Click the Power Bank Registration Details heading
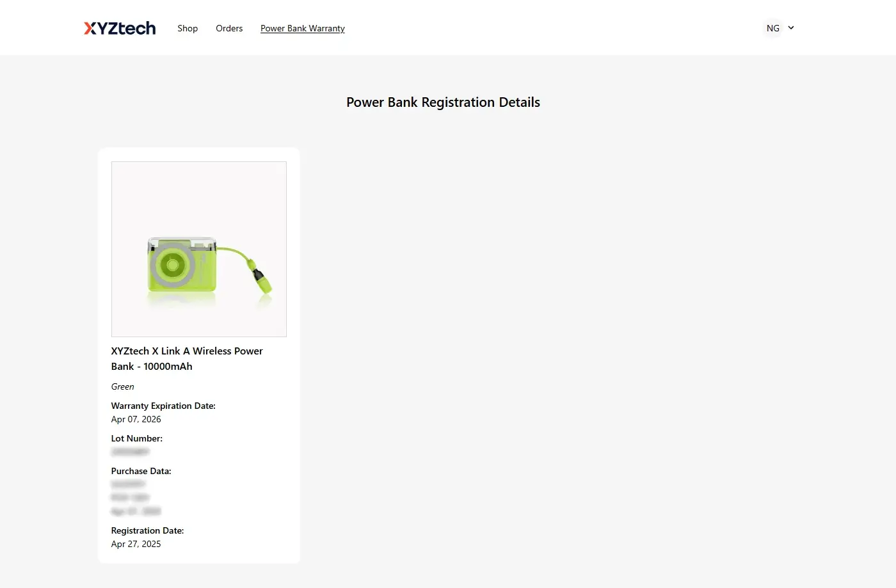 coord(443,102)
